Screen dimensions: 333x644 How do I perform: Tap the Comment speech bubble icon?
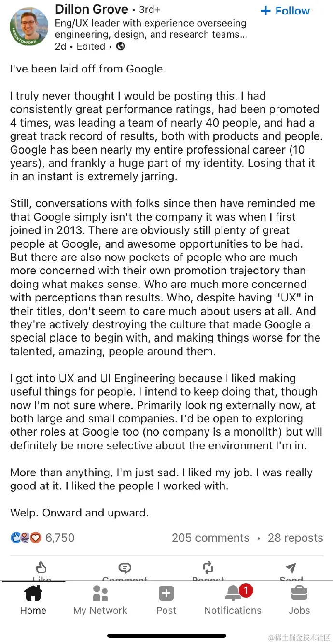coord(125,568)
